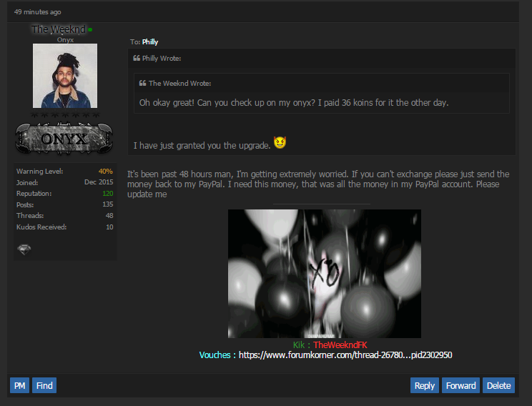
Task: Click the 135 posts count
Action: click(x=107, y=204)
